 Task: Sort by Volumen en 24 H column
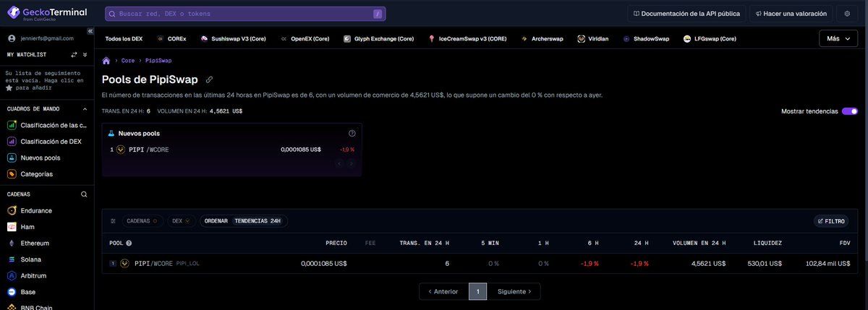pyautogui.click(x=699, y=244)
